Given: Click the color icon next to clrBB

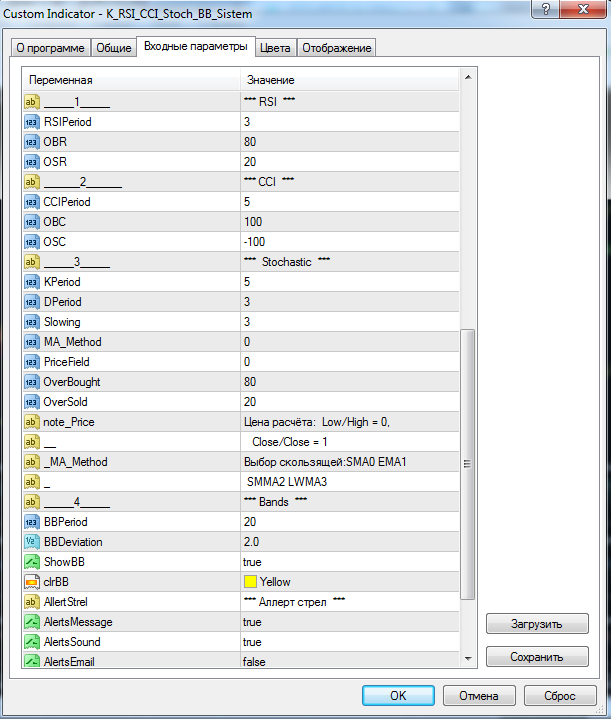Looking at the screenshot, I should pyautogui.click(x=31, y=582).
